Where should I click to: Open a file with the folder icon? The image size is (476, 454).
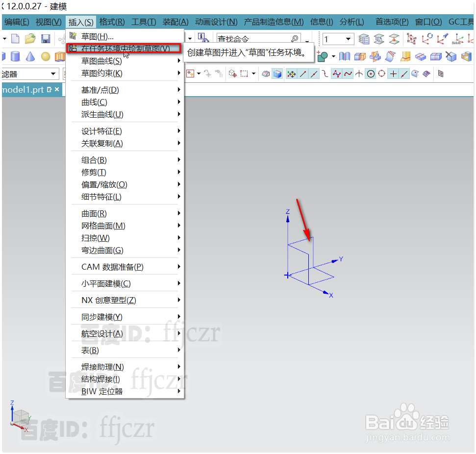pos(30,39)
